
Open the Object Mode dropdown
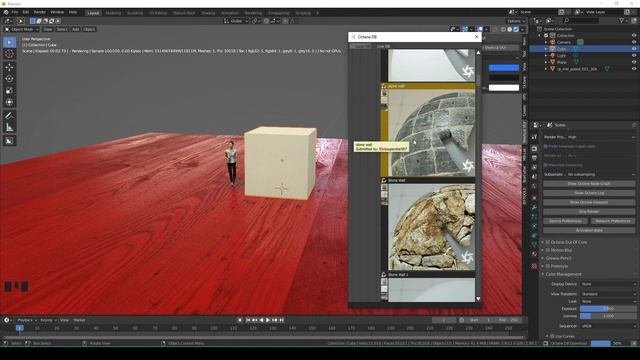pos(22,29)
